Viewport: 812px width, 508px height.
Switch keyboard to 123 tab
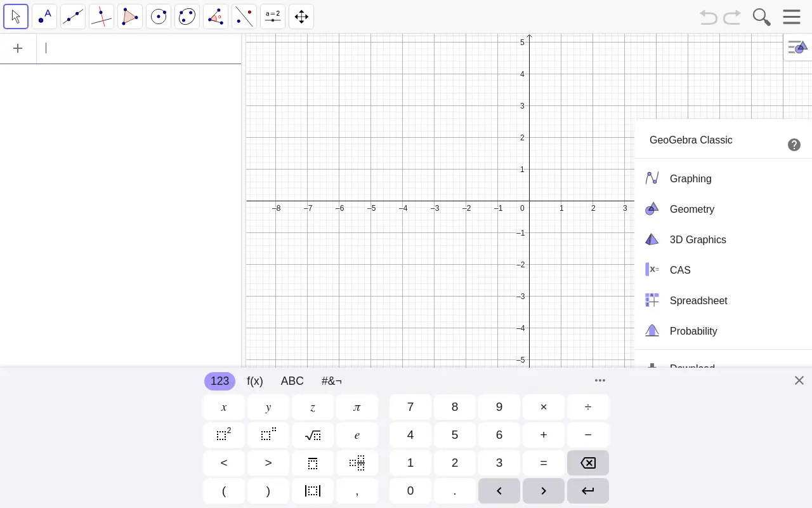[219, 381]
